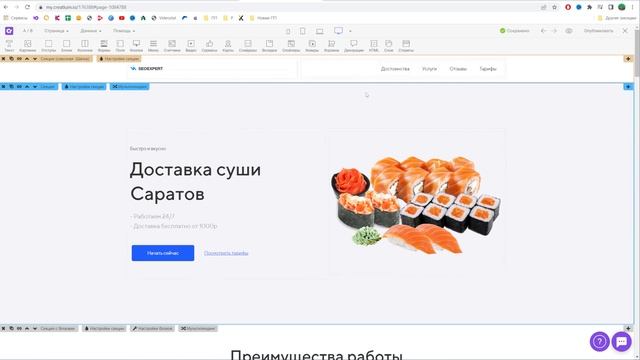Select the Отступы spacing tool
Image resolution: width=640 pixels, height=360 pixels.
[x=48, y=45]
